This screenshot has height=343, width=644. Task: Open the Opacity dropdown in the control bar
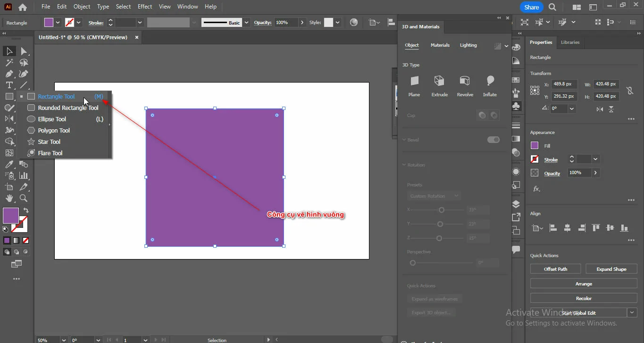302,22
